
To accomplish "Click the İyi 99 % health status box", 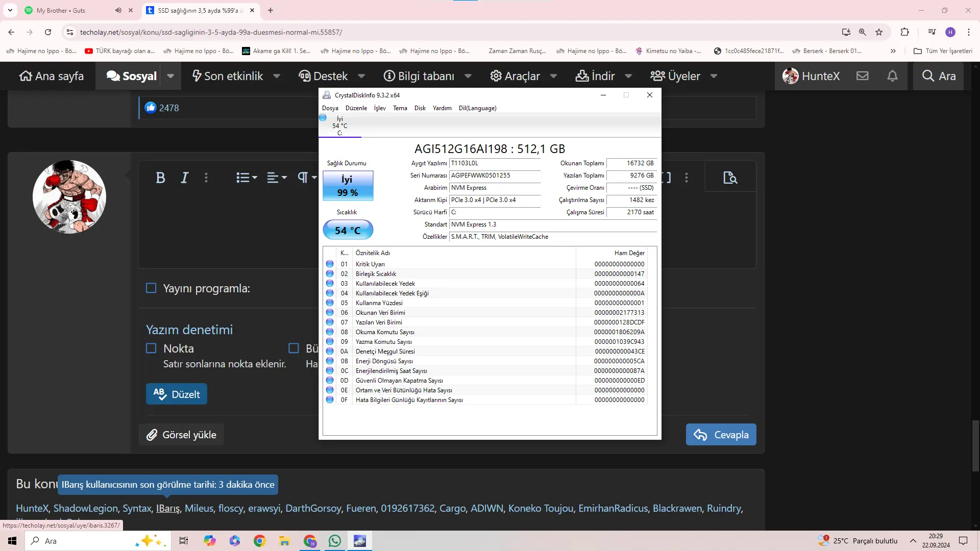I will 348,186.
